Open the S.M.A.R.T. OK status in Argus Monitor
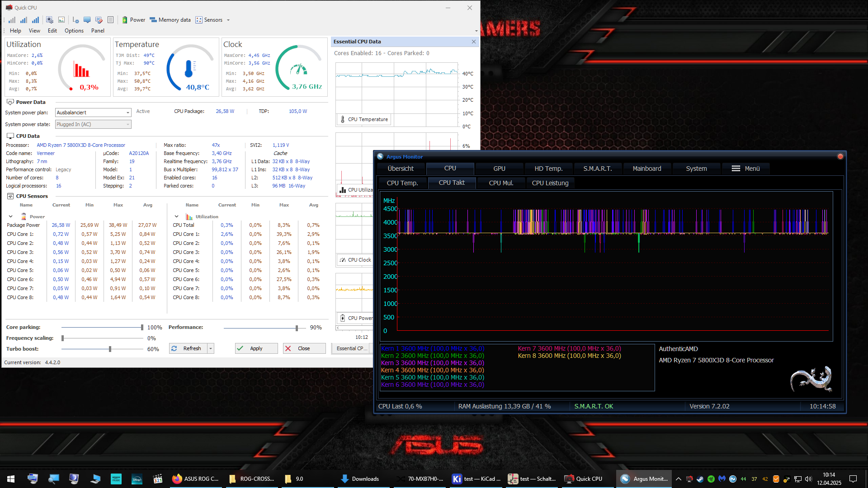Viewport: 868px width, 488px height. [x=593, y=406]
